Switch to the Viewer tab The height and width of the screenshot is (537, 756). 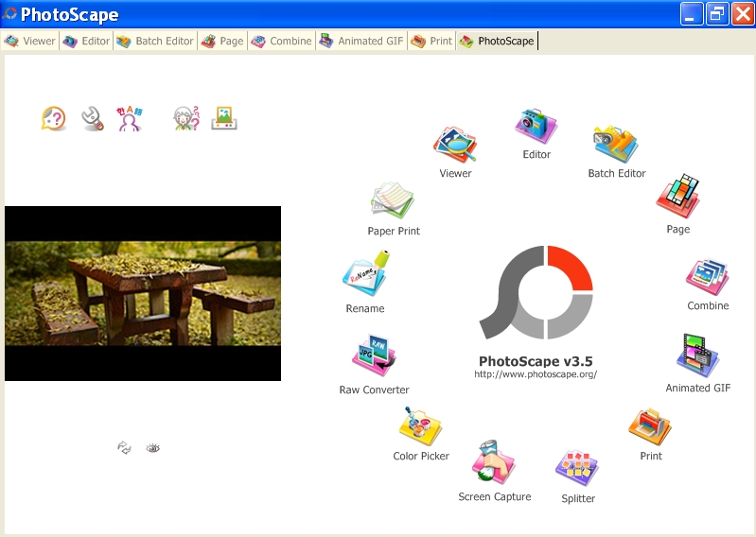[30, 41]
